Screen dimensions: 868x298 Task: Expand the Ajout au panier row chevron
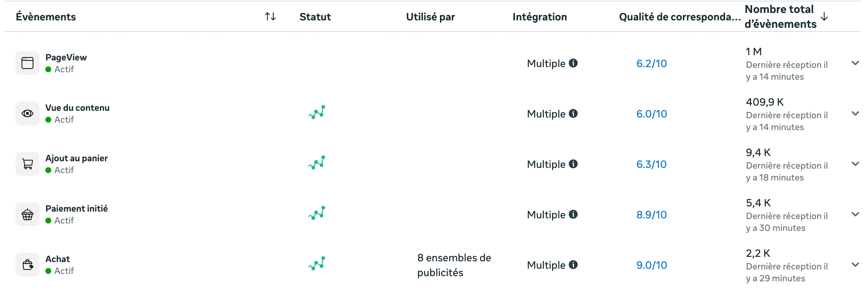[855, 164]
